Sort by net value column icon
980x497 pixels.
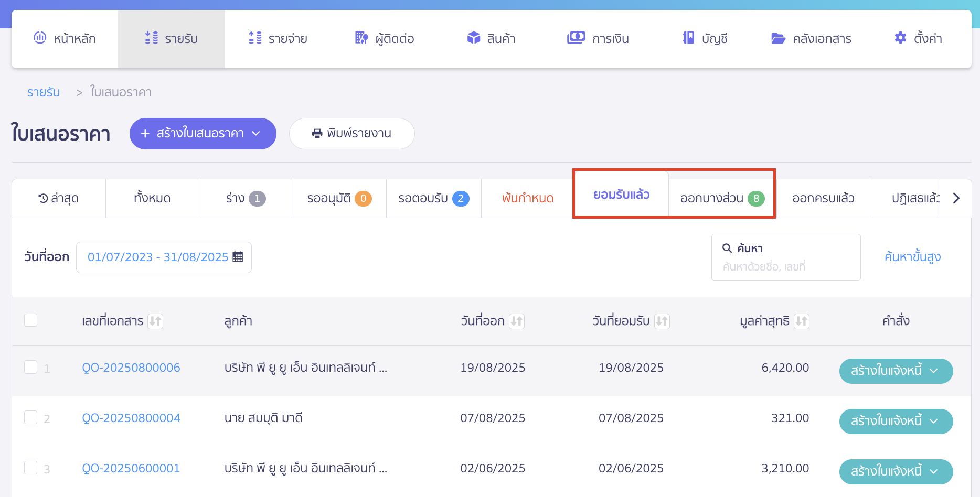(x=801, y=321)
